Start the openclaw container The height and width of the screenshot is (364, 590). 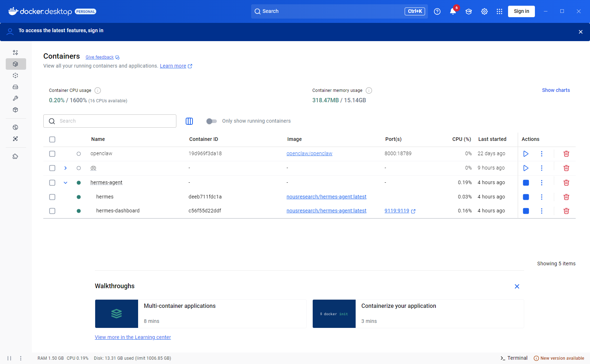click(526, 154)
